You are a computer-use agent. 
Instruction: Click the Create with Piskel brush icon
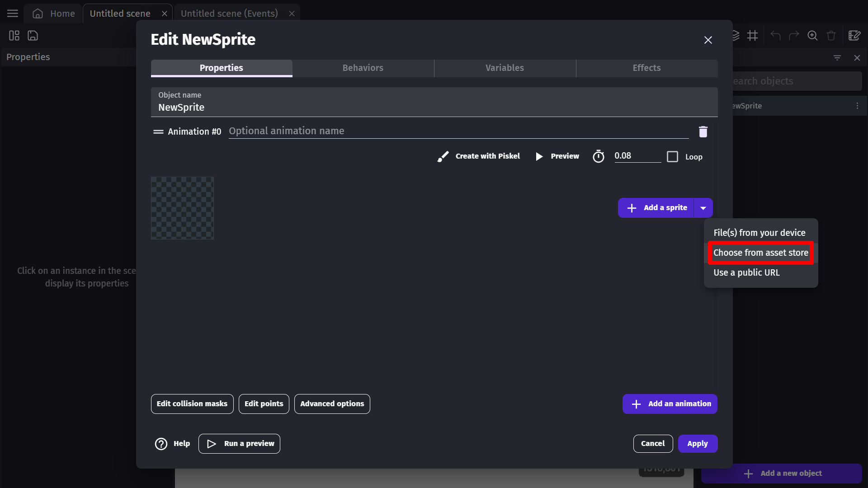point(443,156)
